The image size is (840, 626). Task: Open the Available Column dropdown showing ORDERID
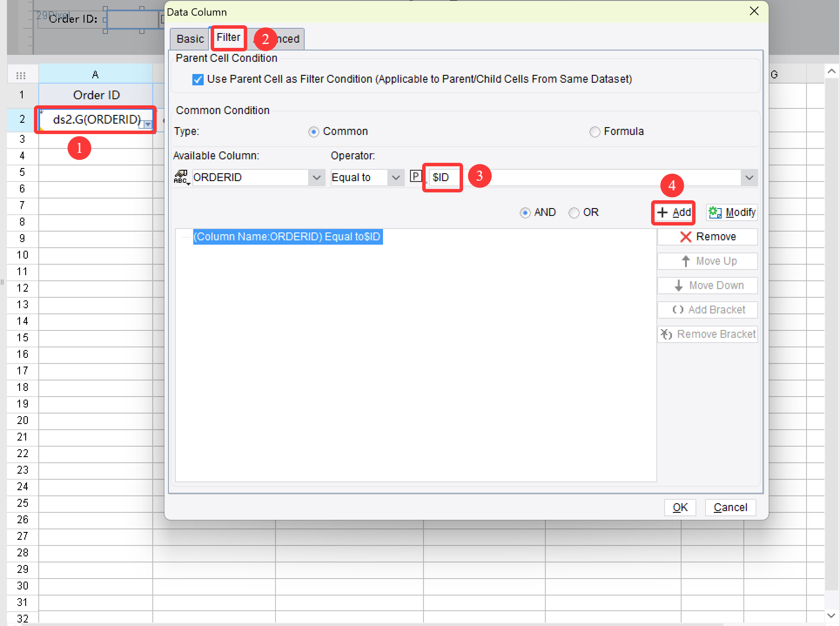pyautogui.click(x=317, y=177)
